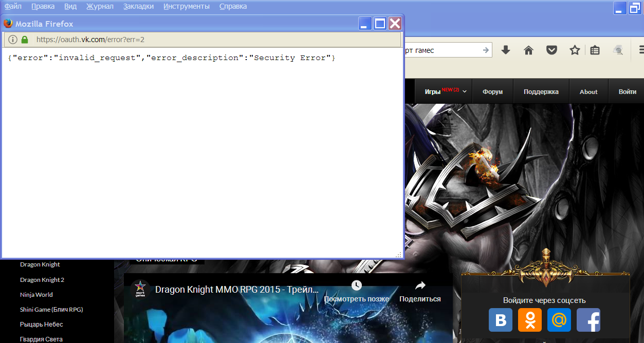Show bookmarks list icon in toolbar
The image size is (644, 343).
(595, 50)
